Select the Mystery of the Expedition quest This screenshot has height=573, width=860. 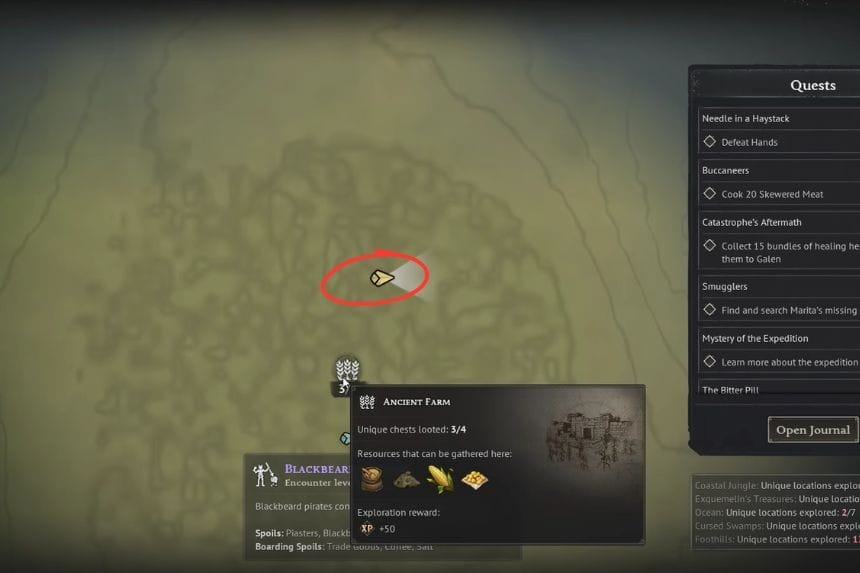[x=755, y=338]
